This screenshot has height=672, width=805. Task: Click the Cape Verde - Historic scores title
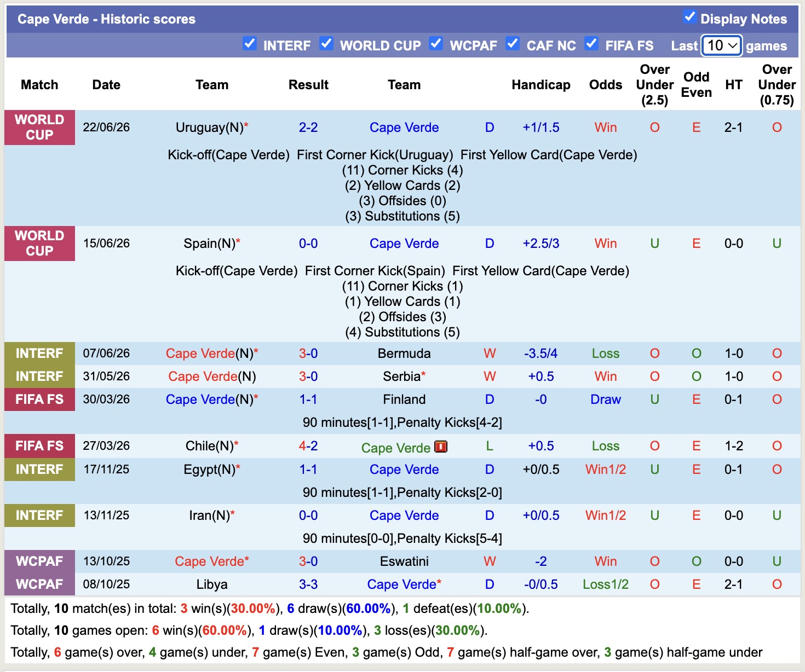106,19
